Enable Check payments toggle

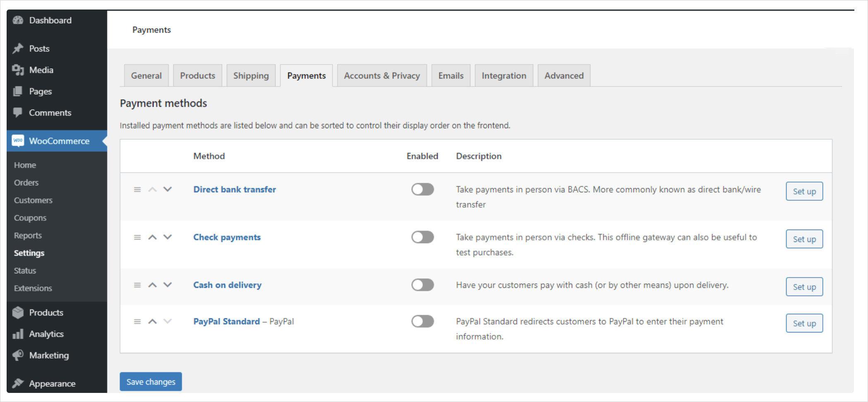422,237
